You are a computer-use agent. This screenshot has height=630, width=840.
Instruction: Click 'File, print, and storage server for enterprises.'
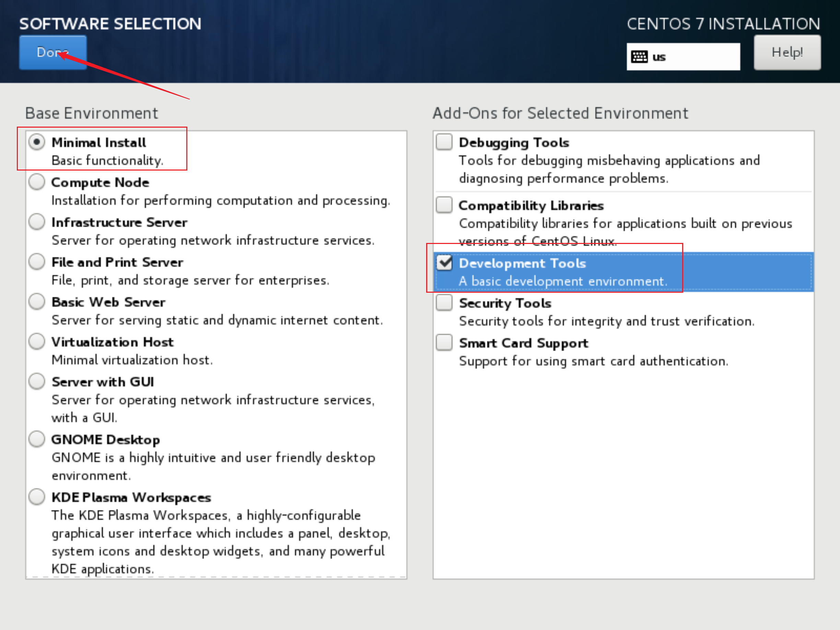[190, 280]
